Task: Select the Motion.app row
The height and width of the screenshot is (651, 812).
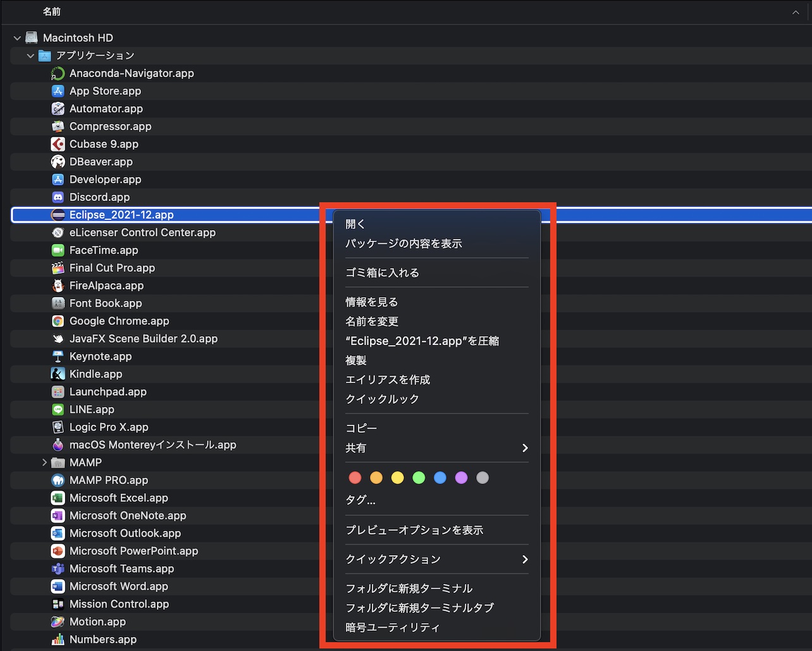Action: pos(411,622)
